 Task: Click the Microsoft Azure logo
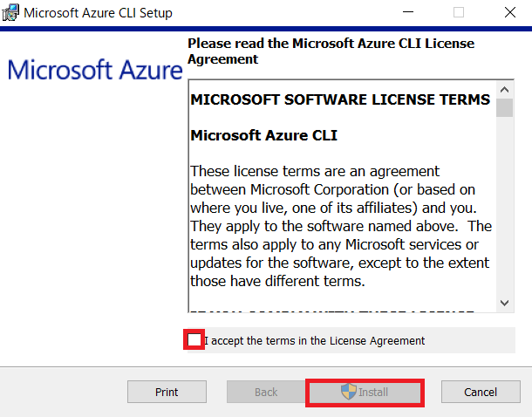coord(95,70)
